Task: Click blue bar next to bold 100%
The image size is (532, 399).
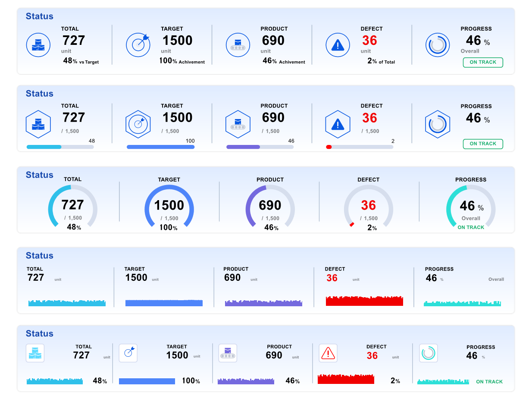Action: 147,381
